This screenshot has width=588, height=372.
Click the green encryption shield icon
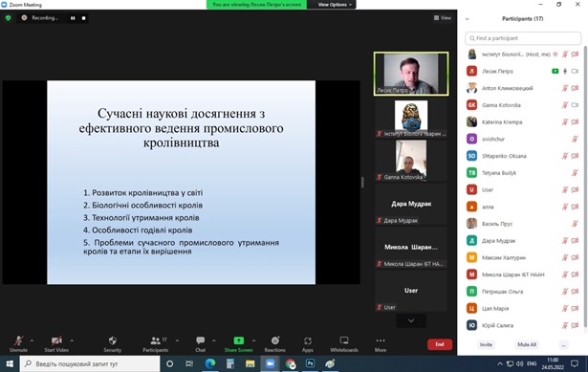pos(8,17)
